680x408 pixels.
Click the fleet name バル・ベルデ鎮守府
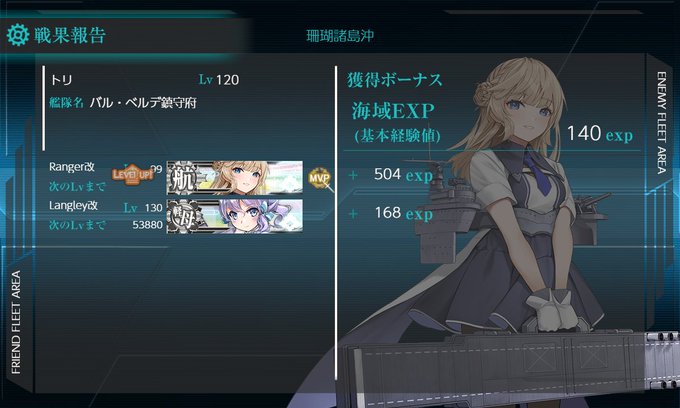tap(143, 103)
